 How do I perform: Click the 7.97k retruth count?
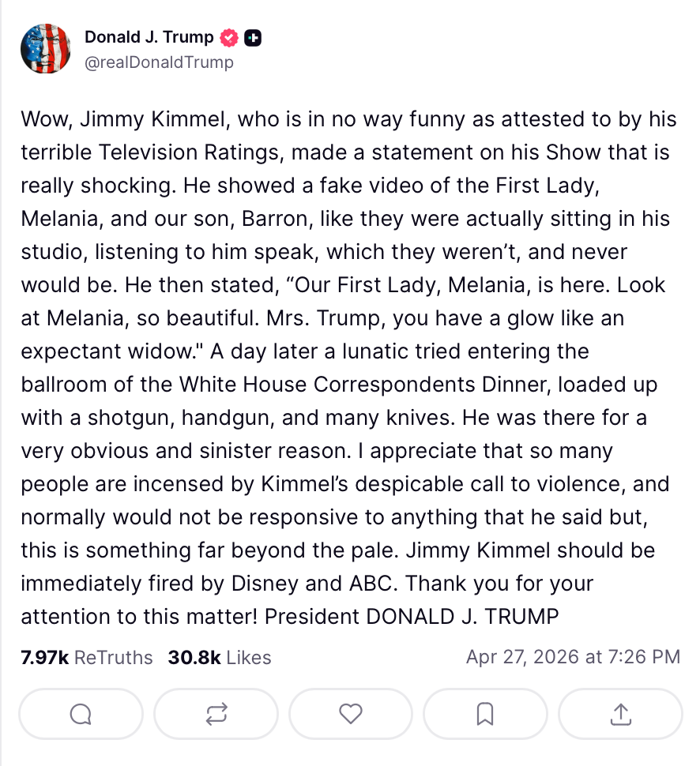(x=44, y=657)
